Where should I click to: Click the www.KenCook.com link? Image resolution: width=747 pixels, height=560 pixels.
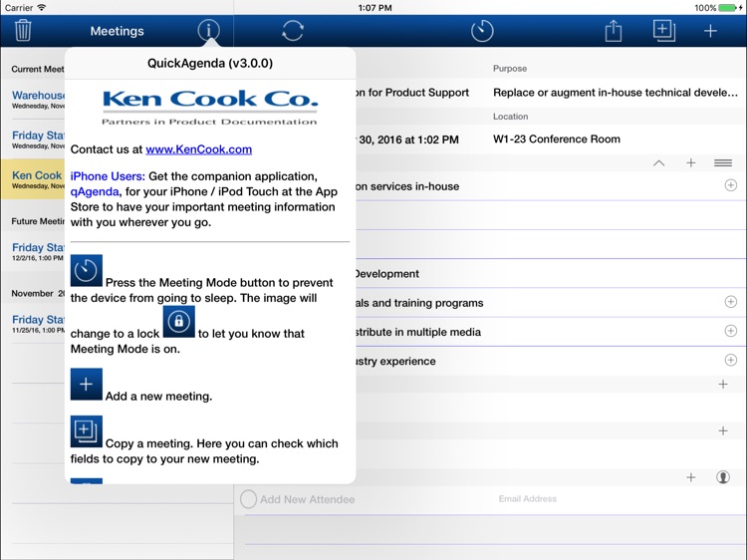tap(198, 149)
